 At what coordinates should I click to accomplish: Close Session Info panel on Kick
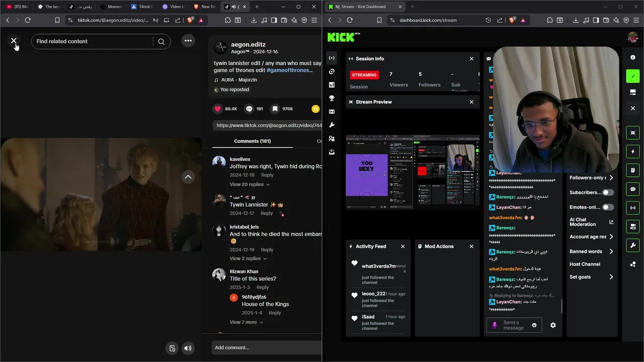471,59
